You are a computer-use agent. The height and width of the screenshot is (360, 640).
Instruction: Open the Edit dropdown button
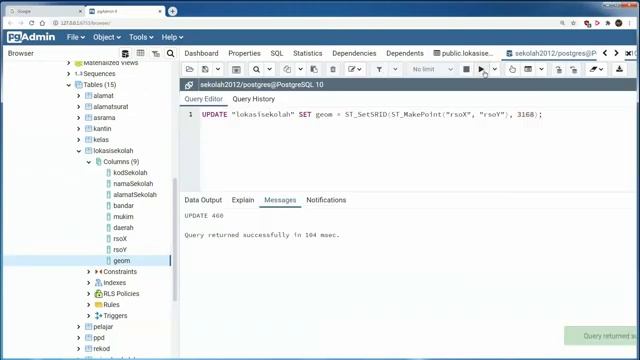point(355,69)
